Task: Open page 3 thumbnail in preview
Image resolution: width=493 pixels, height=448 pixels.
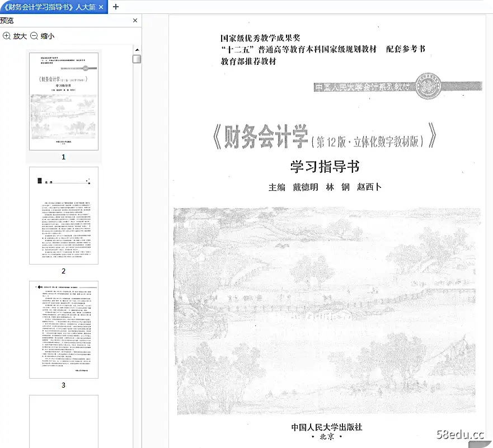Action: 64,329
